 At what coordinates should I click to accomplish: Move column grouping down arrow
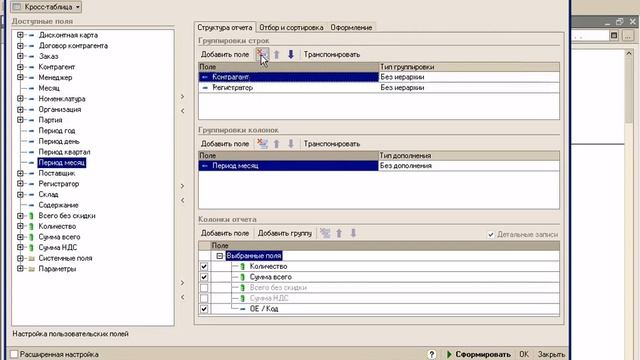coord(291,144)
